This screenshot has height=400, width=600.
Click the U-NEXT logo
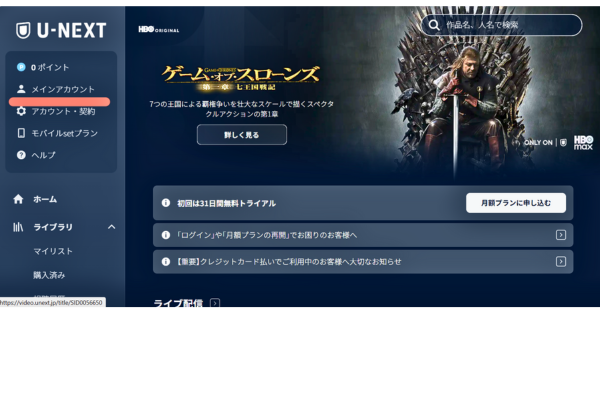pos(60,30)
